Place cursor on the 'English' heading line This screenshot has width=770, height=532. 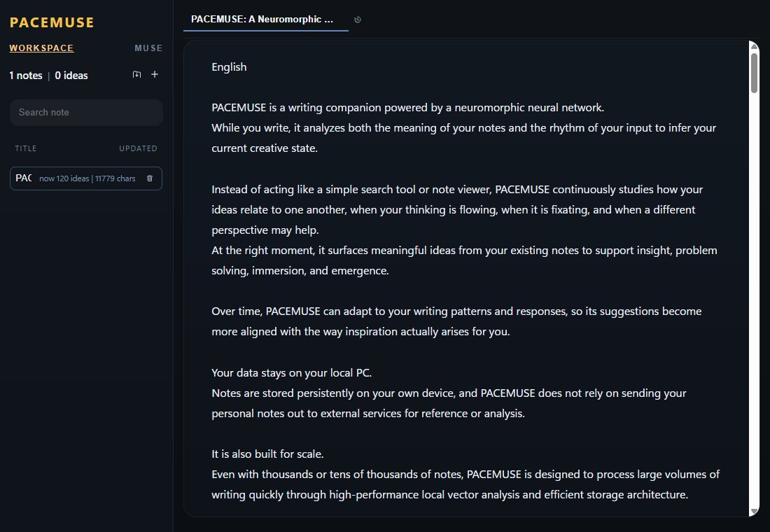(x=229, y=66)
